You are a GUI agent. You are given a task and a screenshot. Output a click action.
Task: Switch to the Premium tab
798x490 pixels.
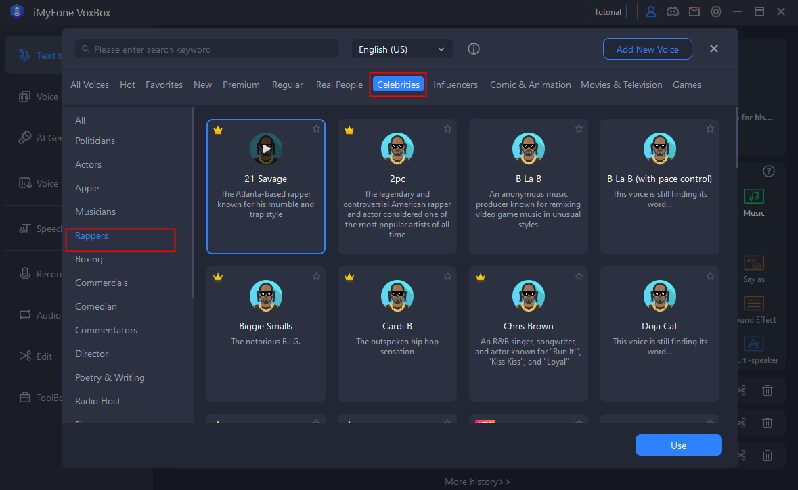coord(241,84)
